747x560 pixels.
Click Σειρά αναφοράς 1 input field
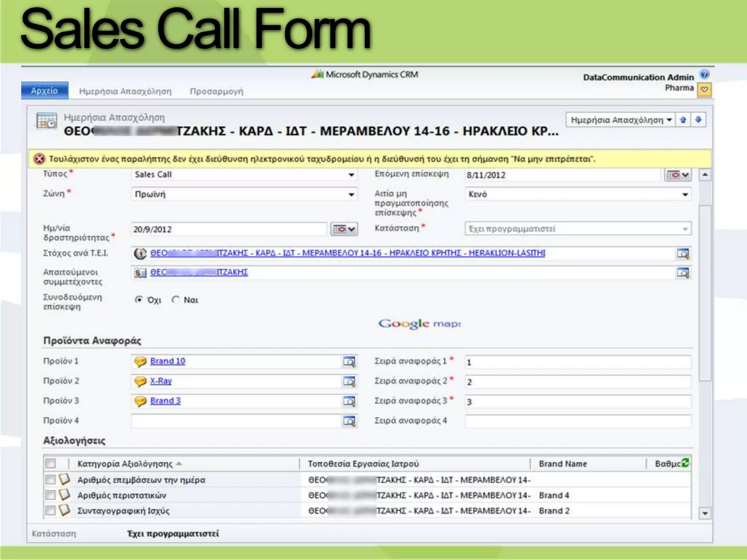[578, 362]
